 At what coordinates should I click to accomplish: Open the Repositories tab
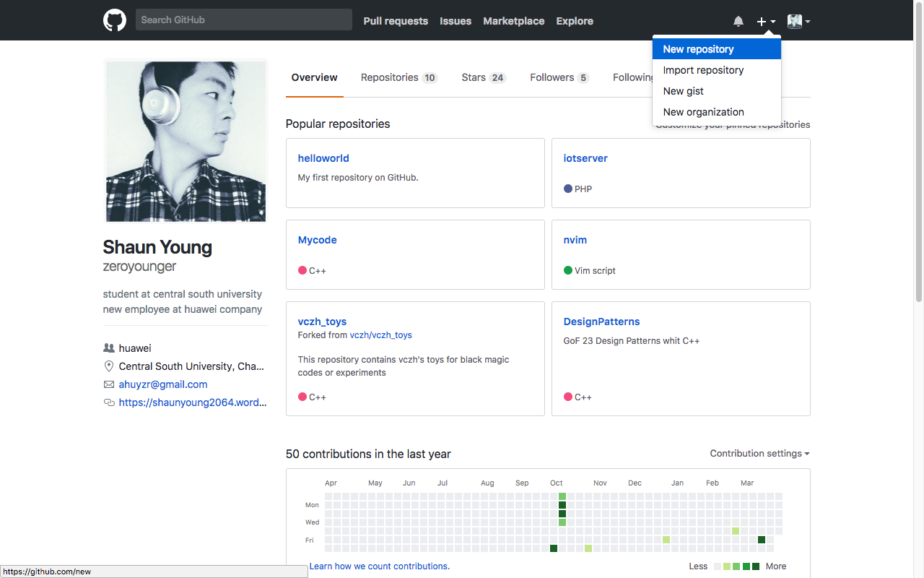point(399,77)
